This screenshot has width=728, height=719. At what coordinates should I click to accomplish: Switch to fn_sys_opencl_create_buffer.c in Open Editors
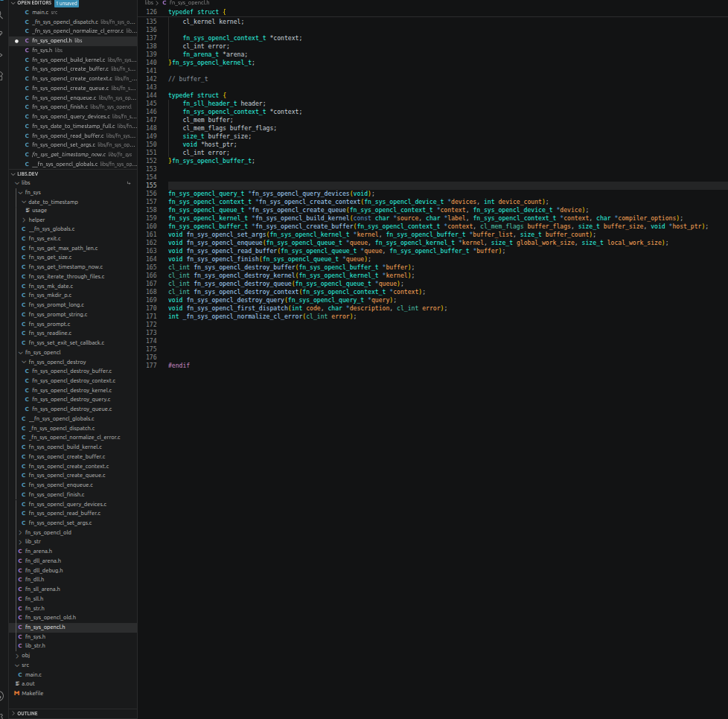70,69
